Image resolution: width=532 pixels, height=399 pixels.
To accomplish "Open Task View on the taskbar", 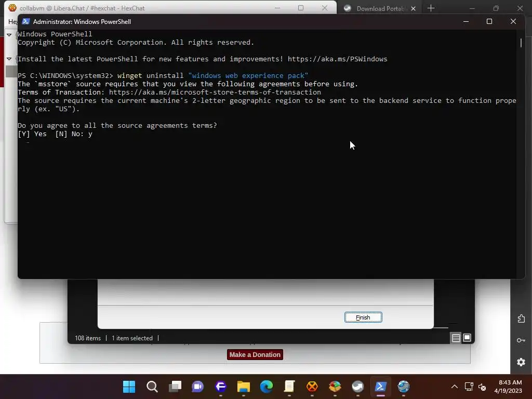I will [175, 386].
